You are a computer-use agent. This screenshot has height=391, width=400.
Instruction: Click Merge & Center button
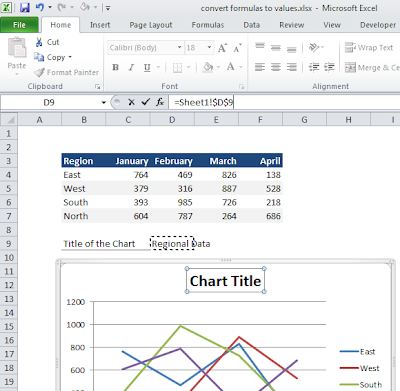coord(372,68)
